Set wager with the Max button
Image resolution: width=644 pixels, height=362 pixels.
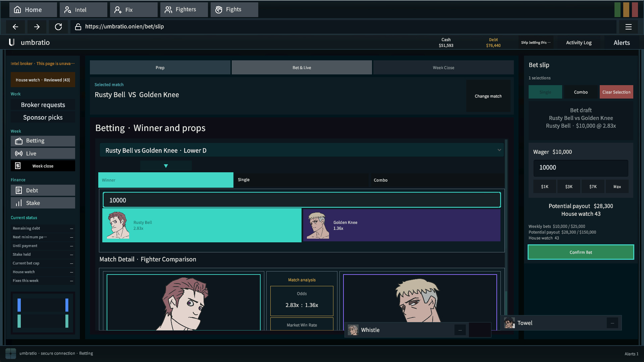pyautogui.click(x=617, y=186)
